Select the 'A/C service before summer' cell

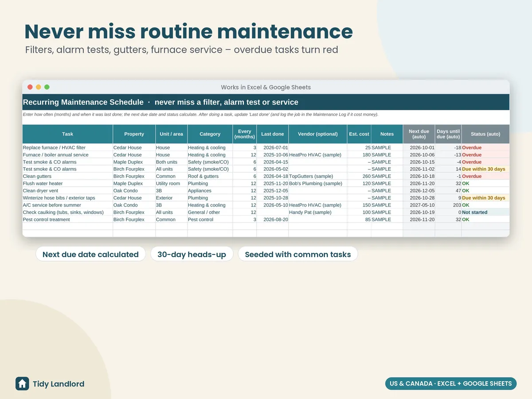coord(68,205)
